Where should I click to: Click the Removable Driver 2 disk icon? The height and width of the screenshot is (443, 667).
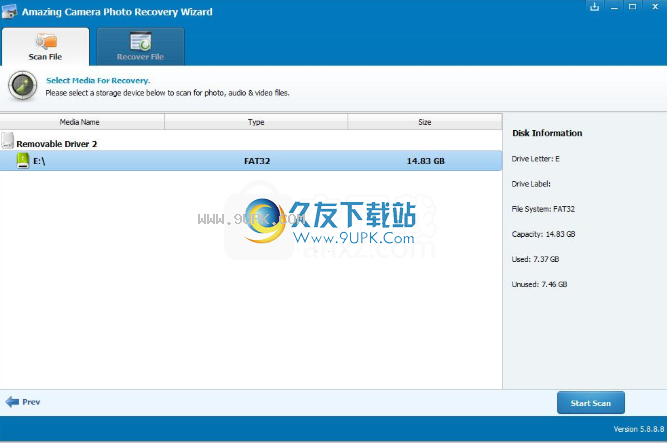click(x=7, y=140)
